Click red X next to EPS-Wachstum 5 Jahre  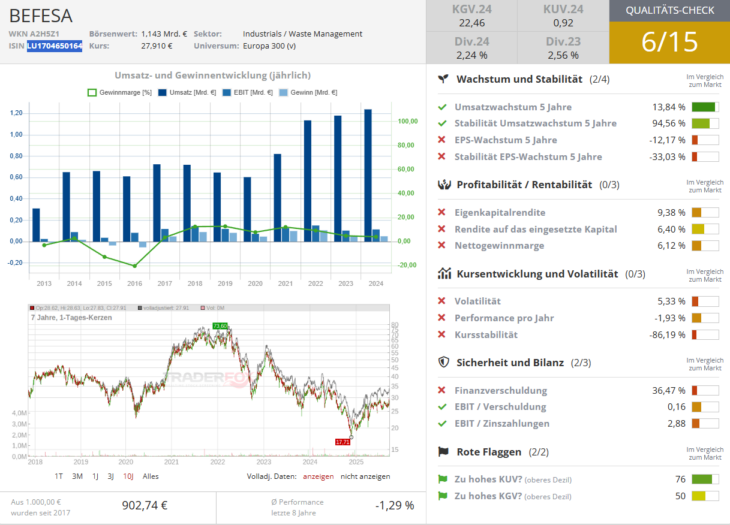coord(442,140)
